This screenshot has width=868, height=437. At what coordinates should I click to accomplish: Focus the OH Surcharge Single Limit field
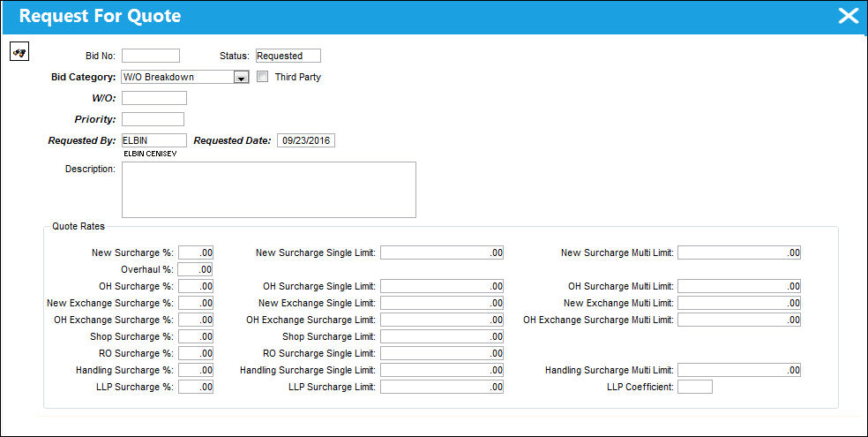tap(442, 286)
